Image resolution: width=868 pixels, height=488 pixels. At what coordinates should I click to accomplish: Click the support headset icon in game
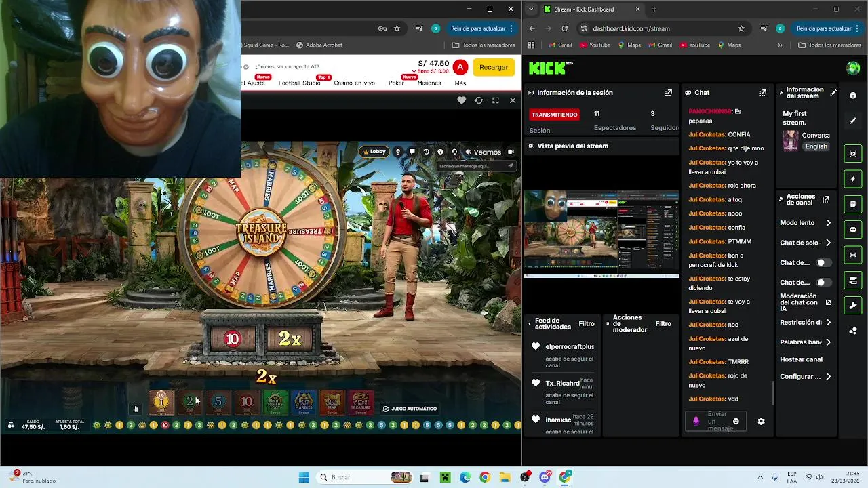[454, 152]
